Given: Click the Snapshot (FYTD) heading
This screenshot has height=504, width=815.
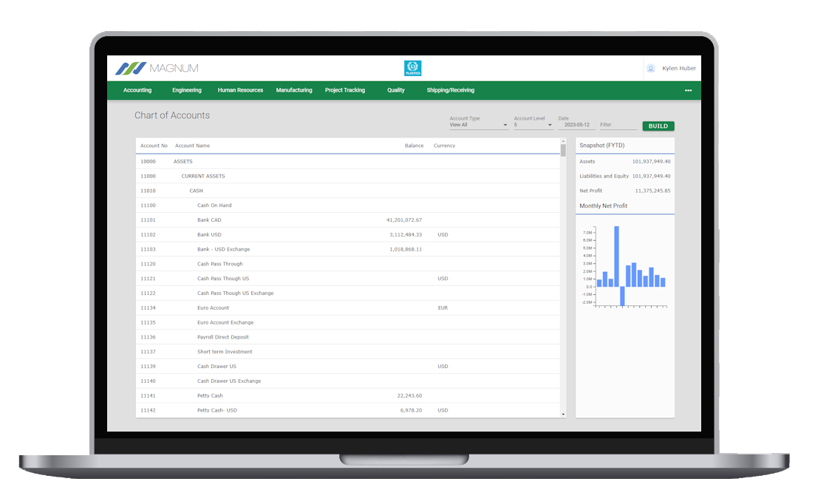Looking at the screenshot, I should (x=602, y=146).
